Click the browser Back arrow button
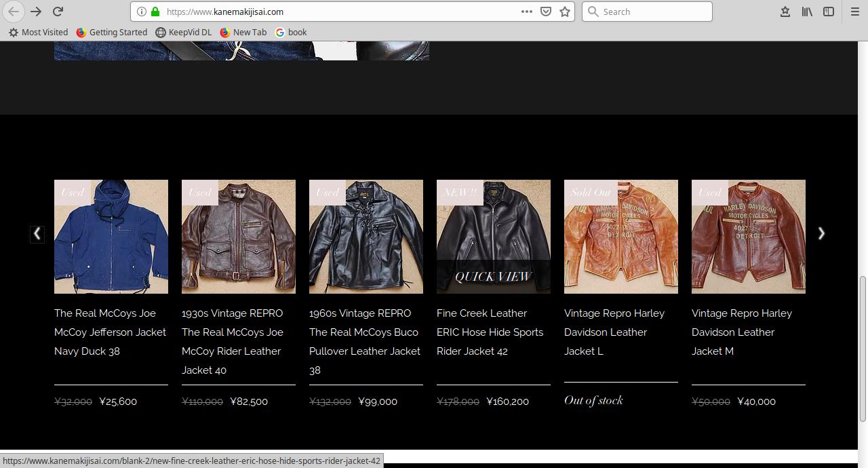Screen dimensions: 868x468 tap(14, 12)
